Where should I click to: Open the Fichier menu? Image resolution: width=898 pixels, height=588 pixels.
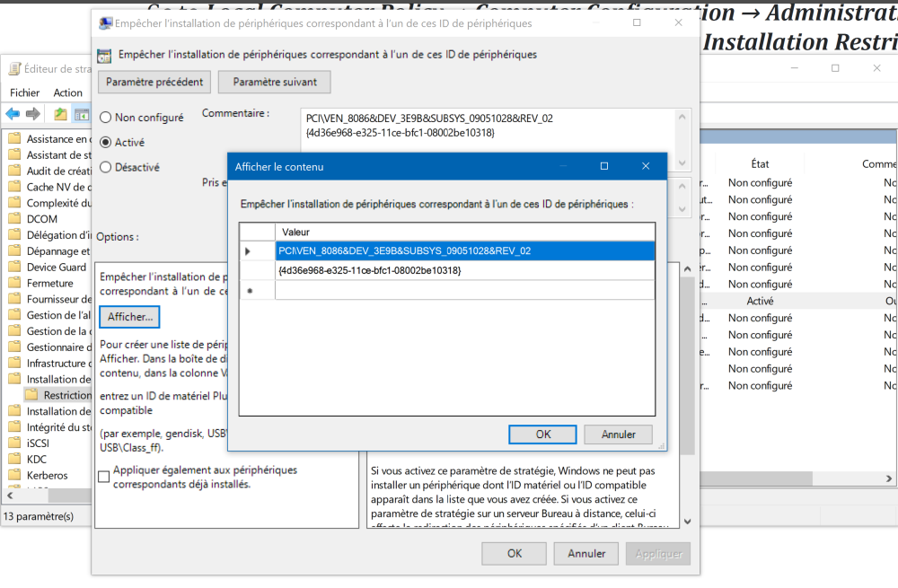click(24, 92)
